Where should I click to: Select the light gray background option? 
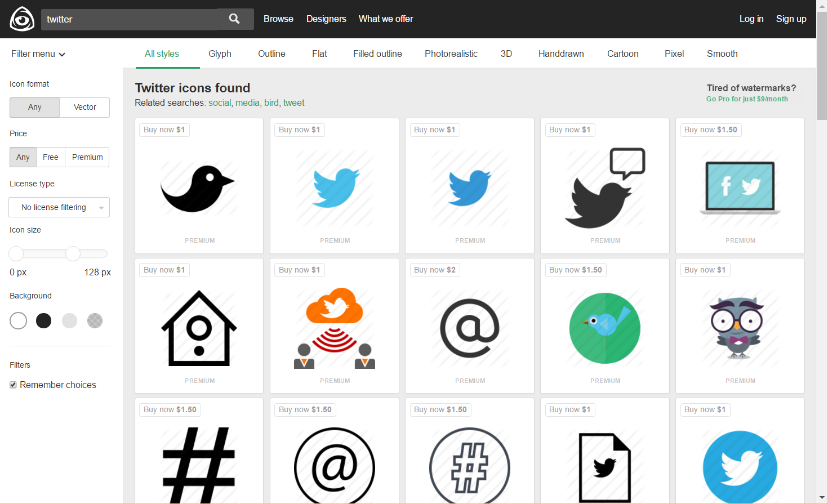click(69, 320)
